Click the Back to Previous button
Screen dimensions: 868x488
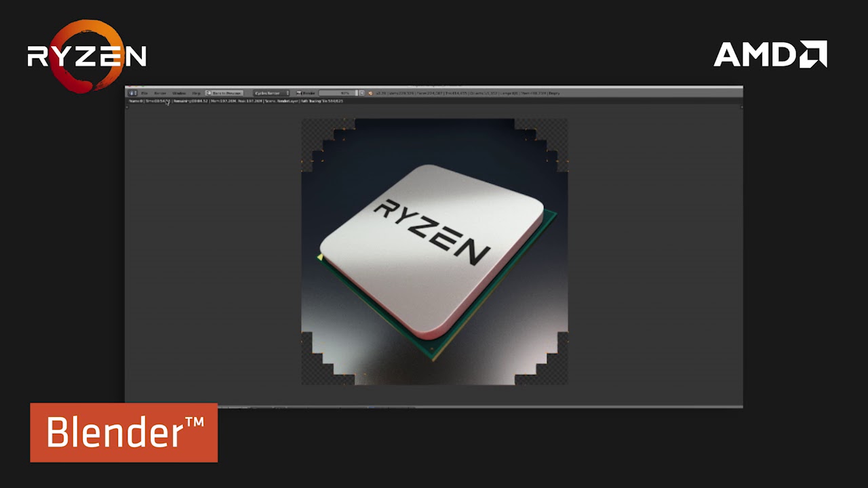click(x=224, y=93)
